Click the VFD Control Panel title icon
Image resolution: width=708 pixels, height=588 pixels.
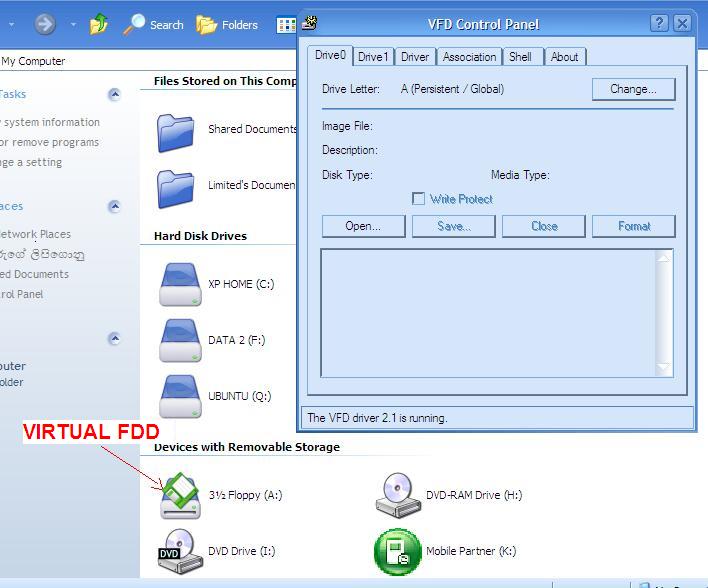310,23
